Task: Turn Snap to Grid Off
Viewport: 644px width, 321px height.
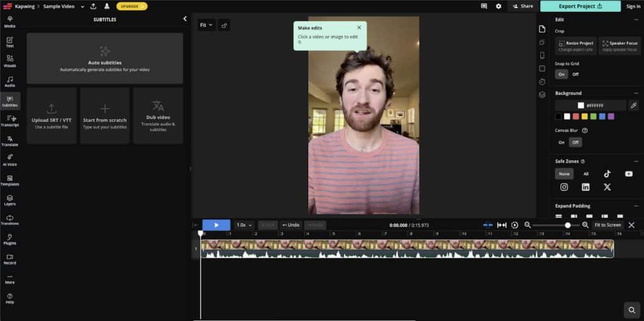Action: [x=575, y=74]
